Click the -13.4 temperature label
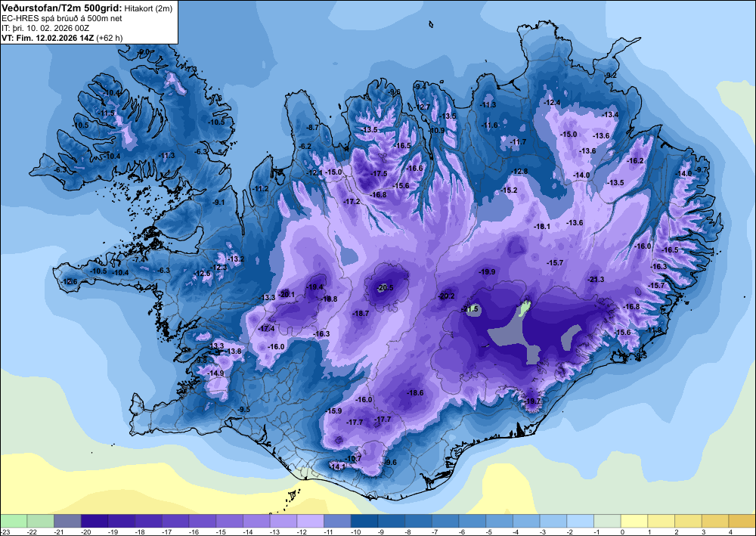Screen dimensions: 756x536 [610, 114]
